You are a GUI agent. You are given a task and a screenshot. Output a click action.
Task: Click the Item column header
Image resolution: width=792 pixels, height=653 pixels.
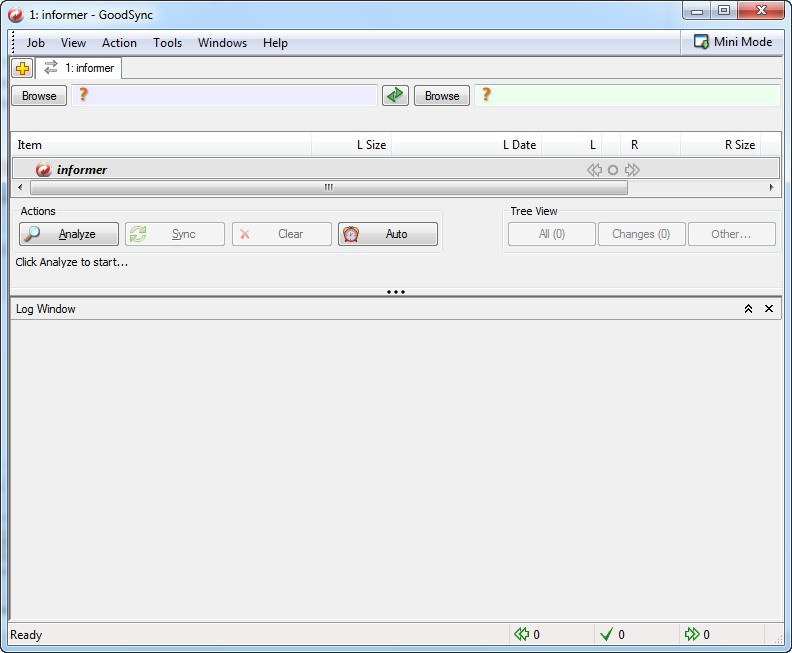162,145
